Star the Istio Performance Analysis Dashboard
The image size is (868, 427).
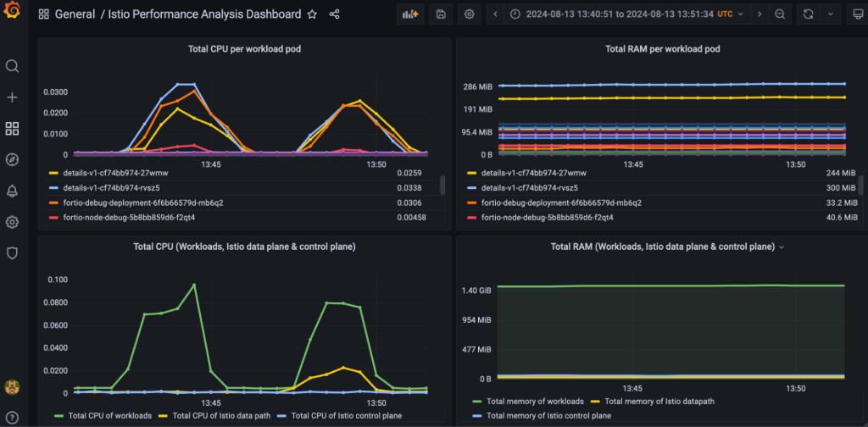[x=312, y=14]
